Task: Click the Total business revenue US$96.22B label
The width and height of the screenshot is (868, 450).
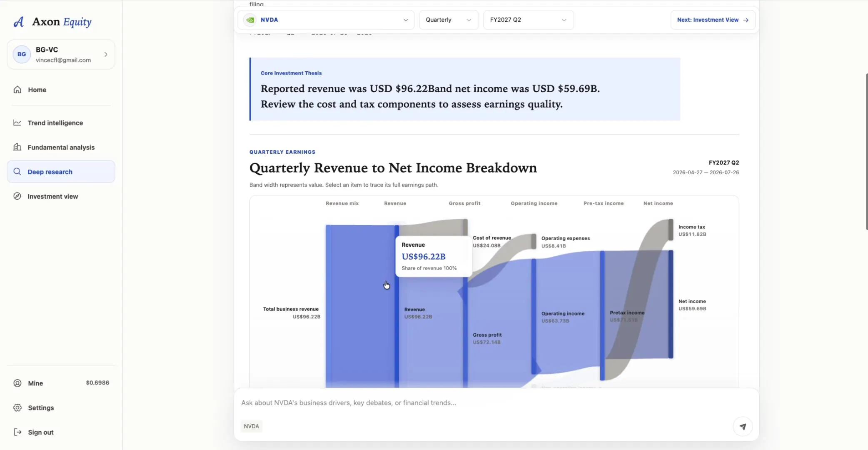Action: (x=292, y=312)
